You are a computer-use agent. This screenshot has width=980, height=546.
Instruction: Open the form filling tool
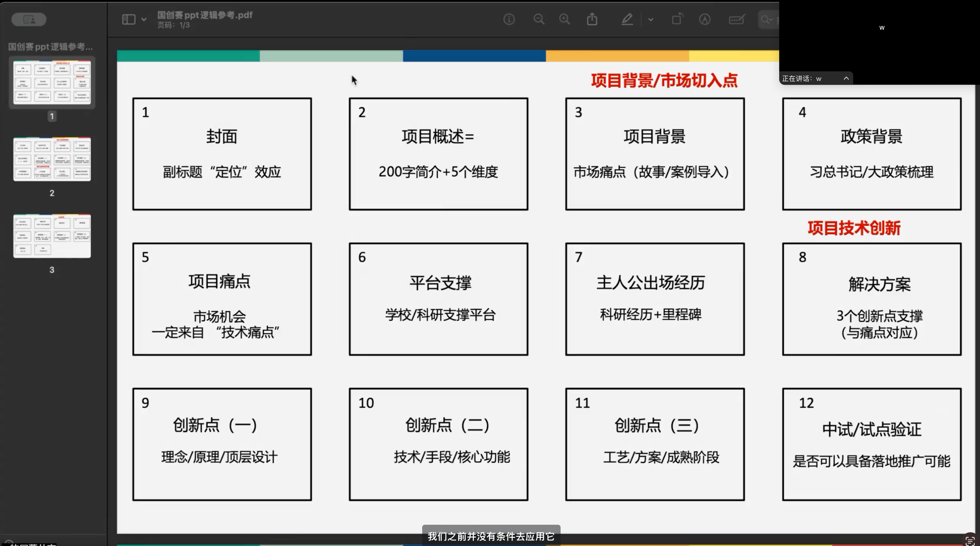tap(736, 20)
